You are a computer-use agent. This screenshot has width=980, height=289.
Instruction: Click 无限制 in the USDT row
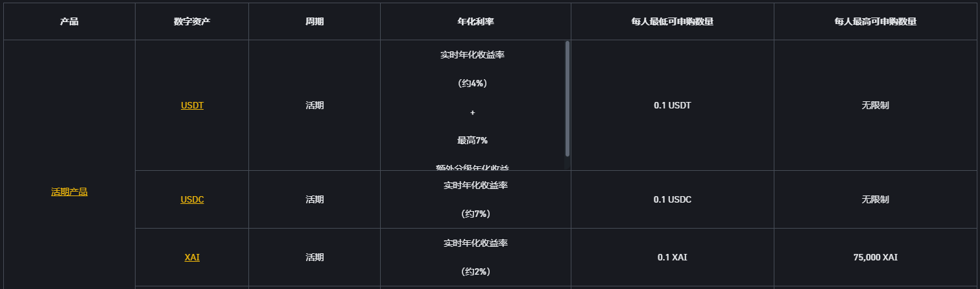(x=875, y=105)
